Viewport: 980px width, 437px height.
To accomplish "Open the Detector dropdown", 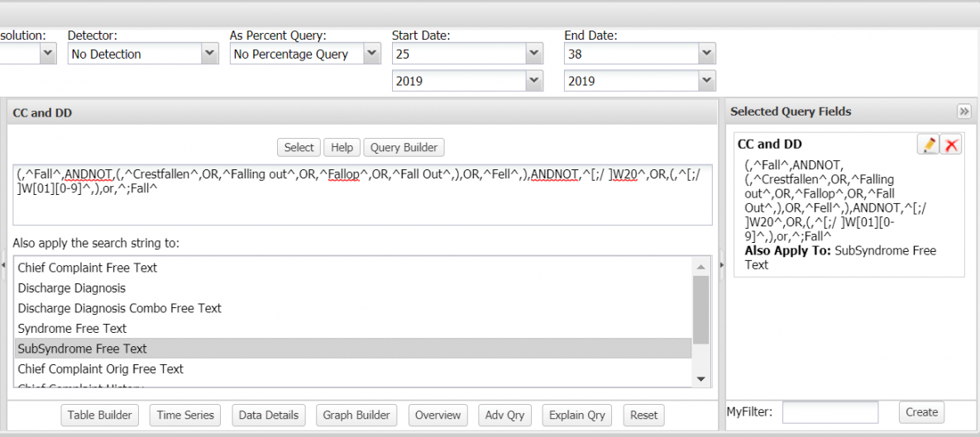I will point(142,55).
